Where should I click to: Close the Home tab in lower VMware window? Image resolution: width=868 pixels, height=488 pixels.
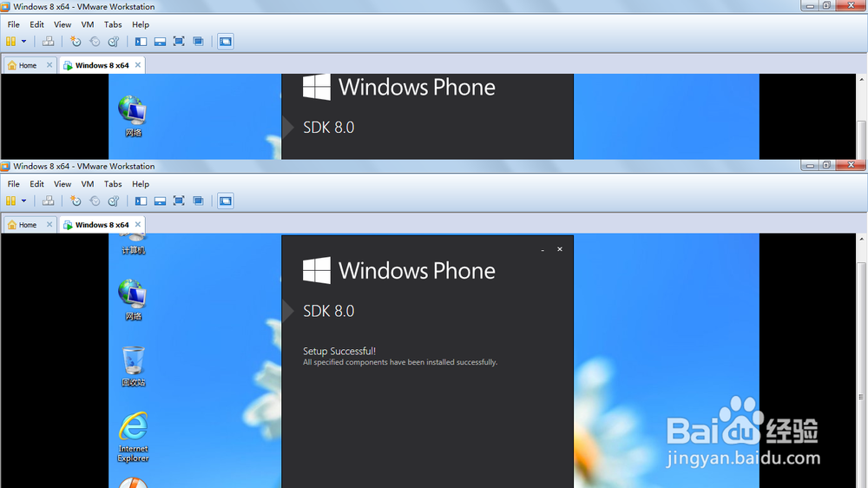(49, 224)
